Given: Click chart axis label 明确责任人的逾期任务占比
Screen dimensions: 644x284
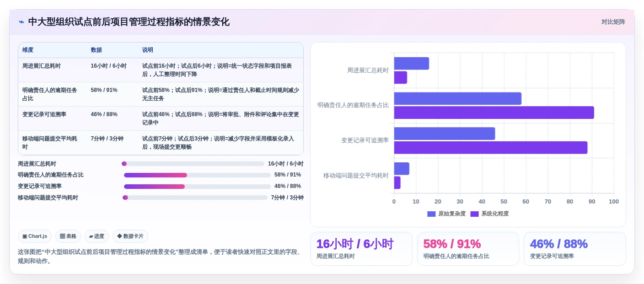Looking at the screenshot, I should [353, 105].
